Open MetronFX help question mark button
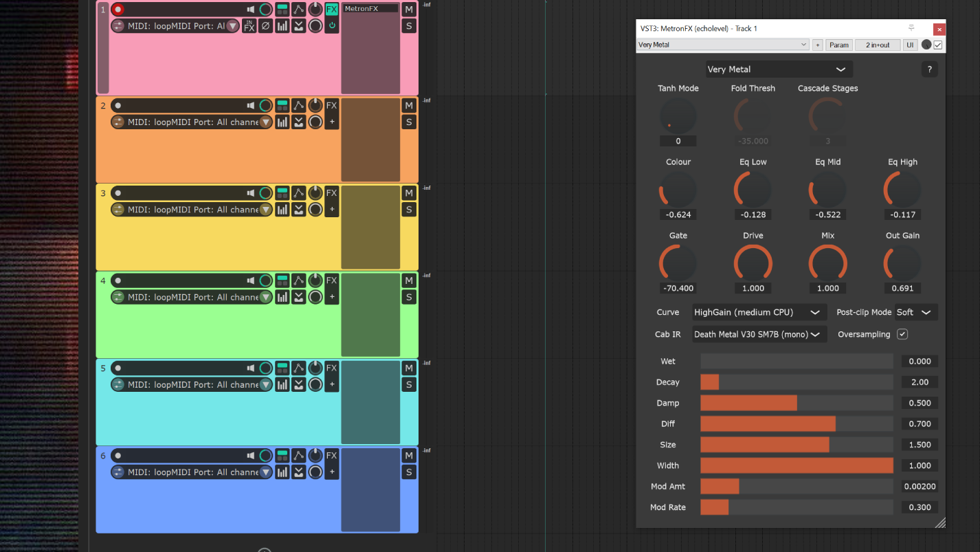 pos(929,69)
